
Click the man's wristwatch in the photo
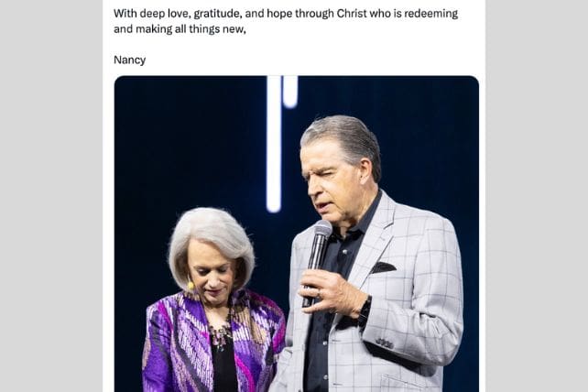pos(365,311)
